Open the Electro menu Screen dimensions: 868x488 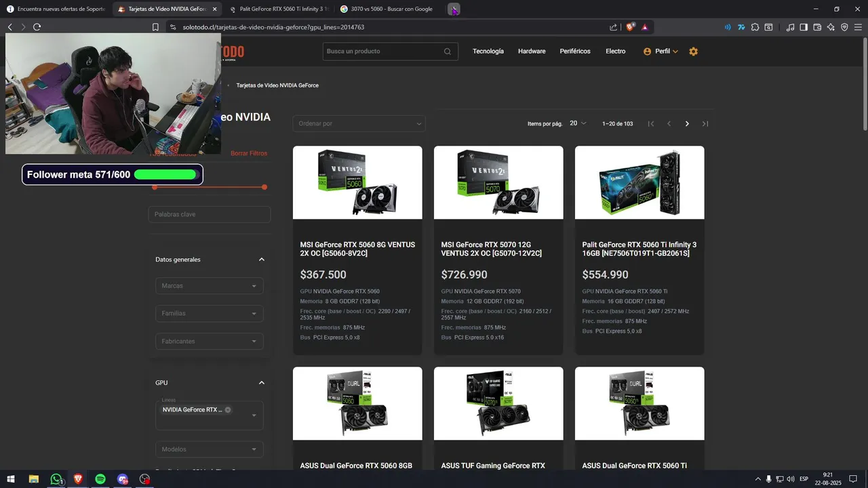pyautogui.click(x=616, y=52)
